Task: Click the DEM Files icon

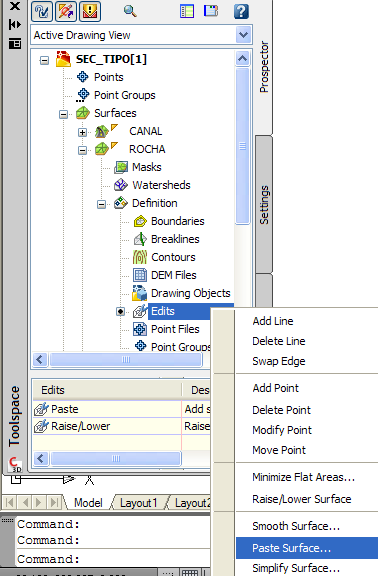Action: 140,275
